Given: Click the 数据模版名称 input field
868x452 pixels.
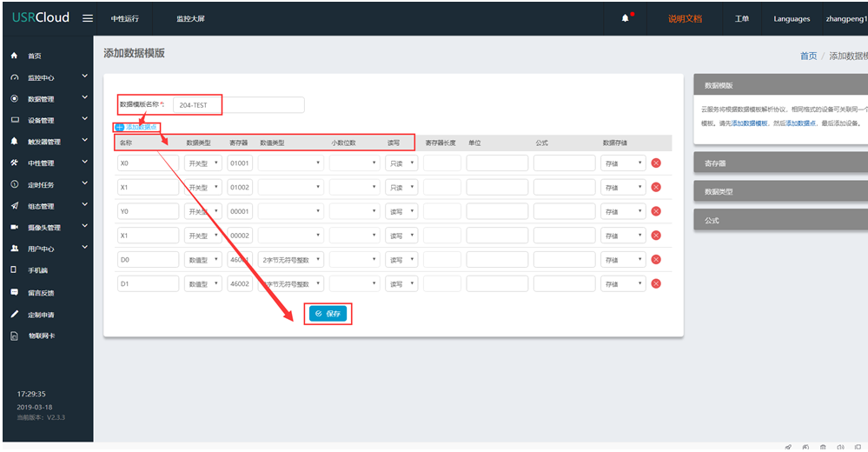Looking at the screenshot, I should click(238, 105).
